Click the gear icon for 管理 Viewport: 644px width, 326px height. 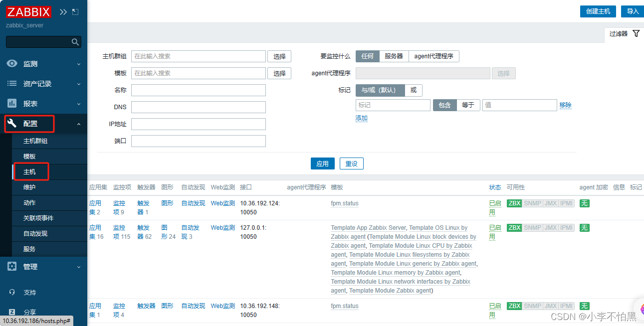(12, 267)
